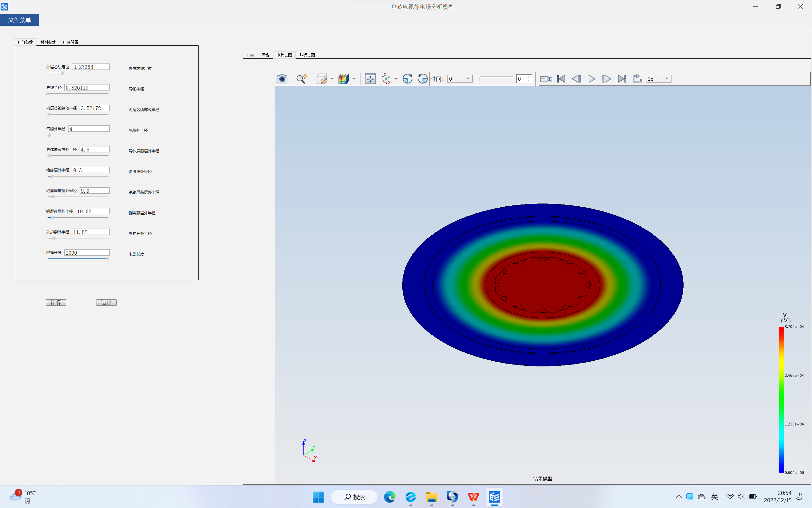812x508 pixels.
Task: Click the 铜屏蔽层外半径 input field
Action: pyautogui.click(x=93, y=211)
